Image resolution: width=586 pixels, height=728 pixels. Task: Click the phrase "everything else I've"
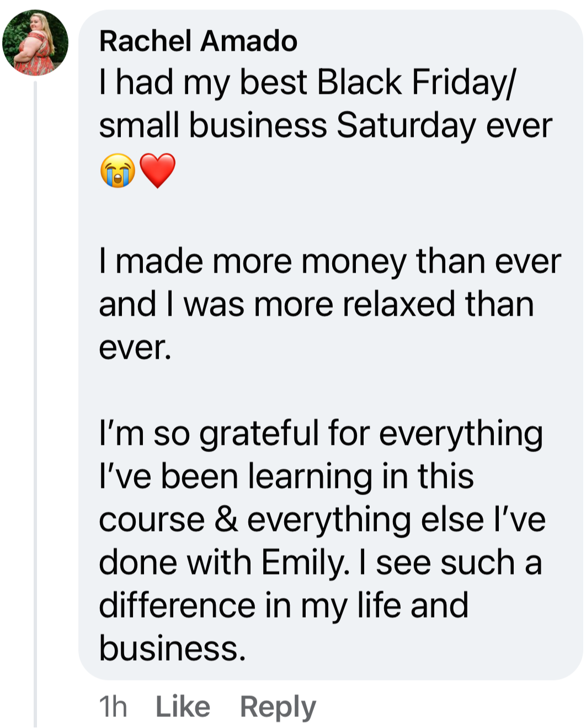[396, 519]
